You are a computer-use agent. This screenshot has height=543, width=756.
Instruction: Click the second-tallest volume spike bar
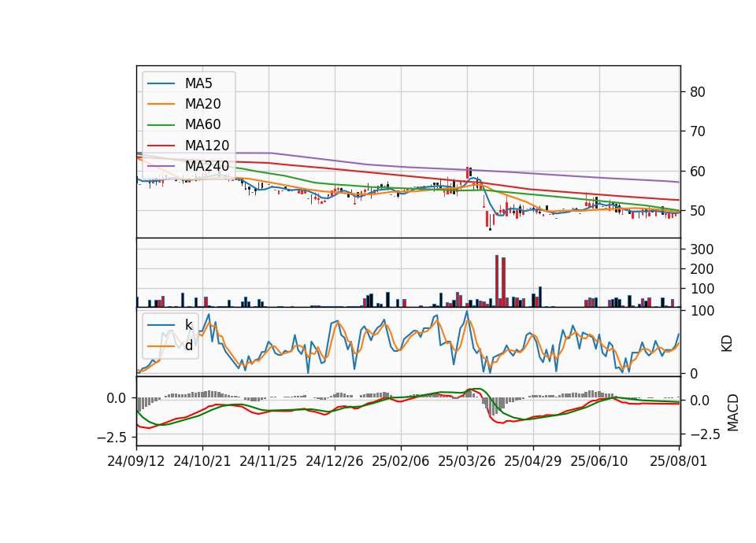503,283
